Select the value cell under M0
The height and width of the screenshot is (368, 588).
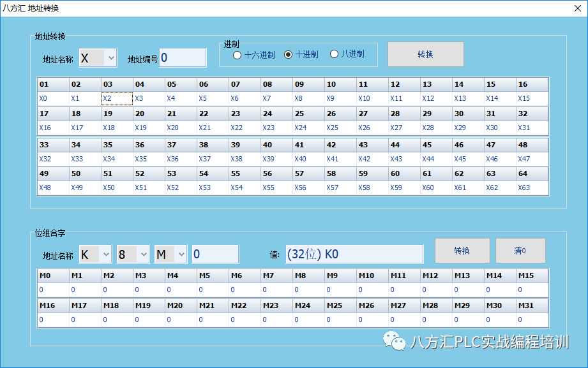(53, 290)
